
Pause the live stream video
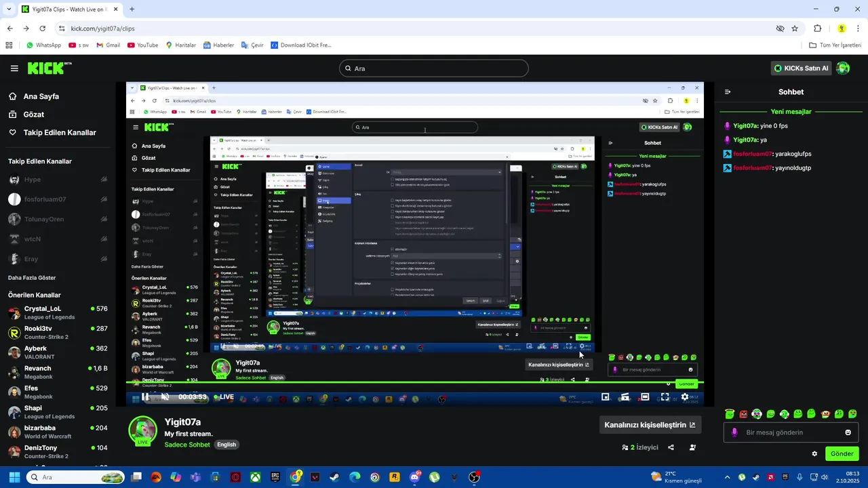click(x=145, y=397)
